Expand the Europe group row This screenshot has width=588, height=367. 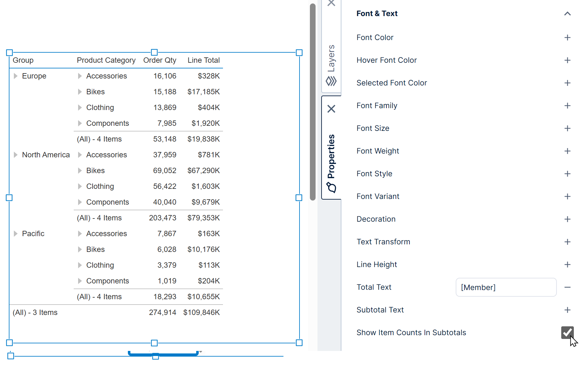coord(15,76)
